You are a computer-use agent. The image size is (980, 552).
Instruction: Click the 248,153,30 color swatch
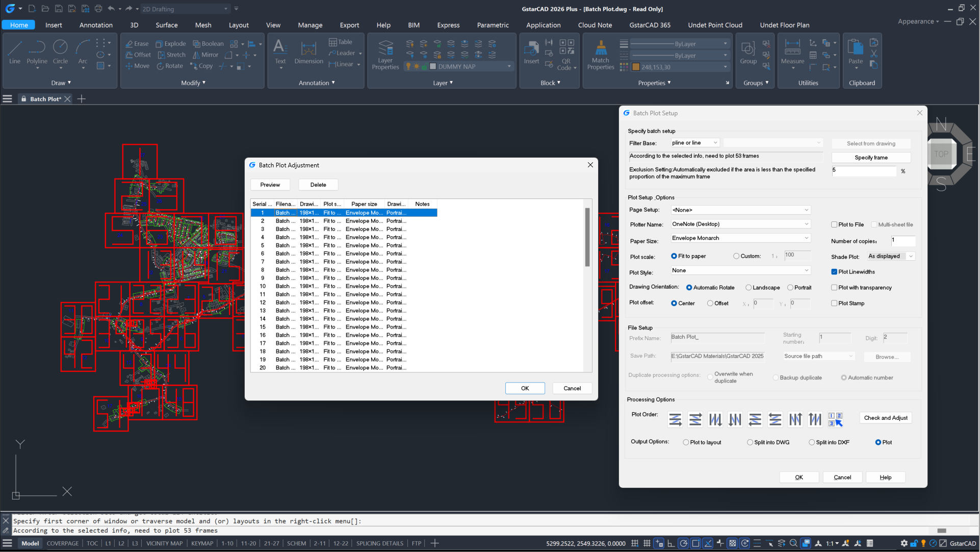coord(636,67)
